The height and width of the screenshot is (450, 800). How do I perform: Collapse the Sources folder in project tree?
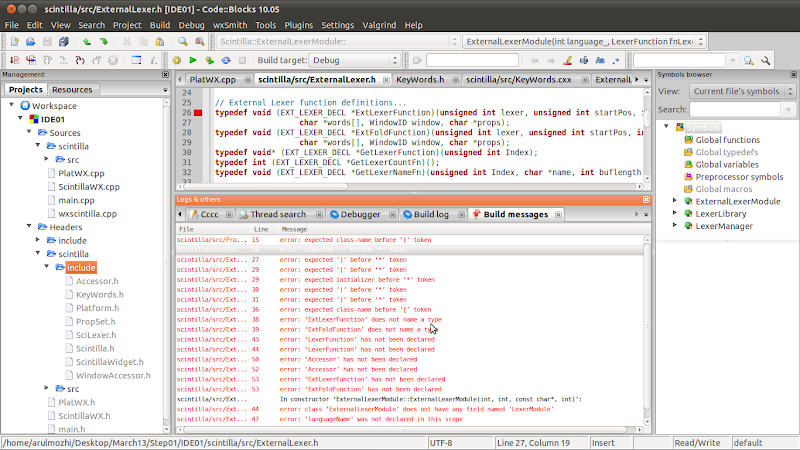[28, 132]
